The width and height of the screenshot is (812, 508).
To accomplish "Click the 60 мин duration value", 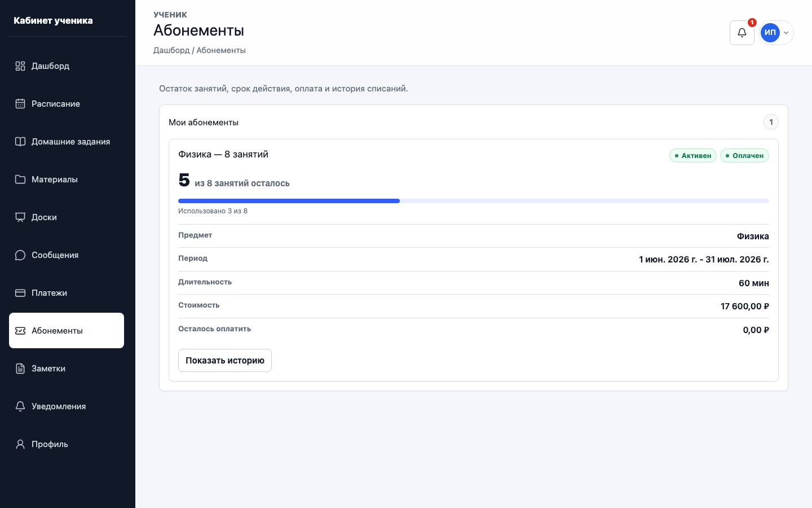I will (x=754, y=283).
